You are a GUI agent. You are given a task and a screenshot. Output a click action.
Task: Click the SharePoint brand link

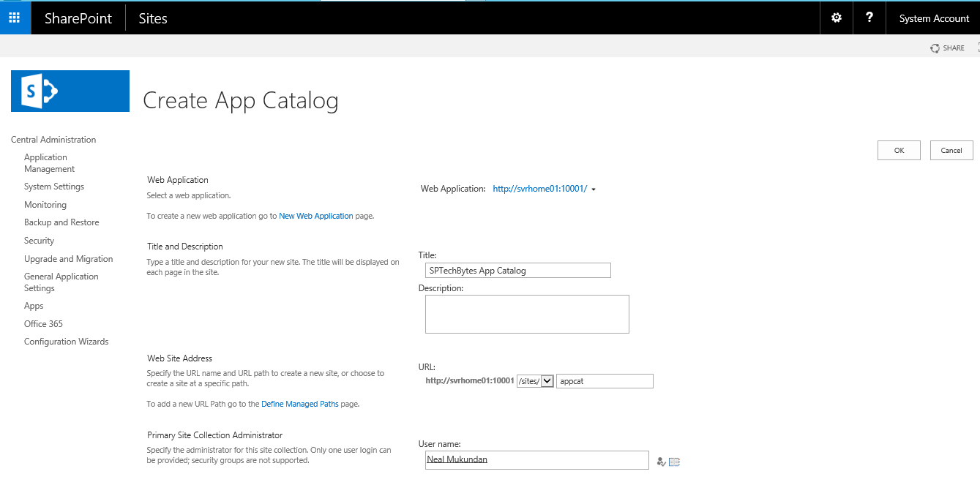click(78, 18)
